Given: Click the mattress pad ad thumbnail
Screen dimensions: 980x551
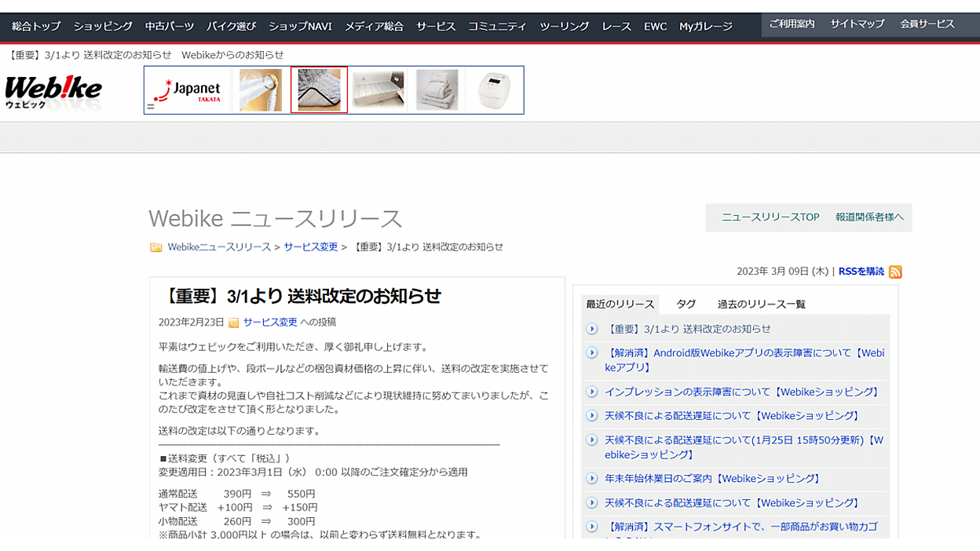Looking at the screenshot, I should tap(378, 90).
